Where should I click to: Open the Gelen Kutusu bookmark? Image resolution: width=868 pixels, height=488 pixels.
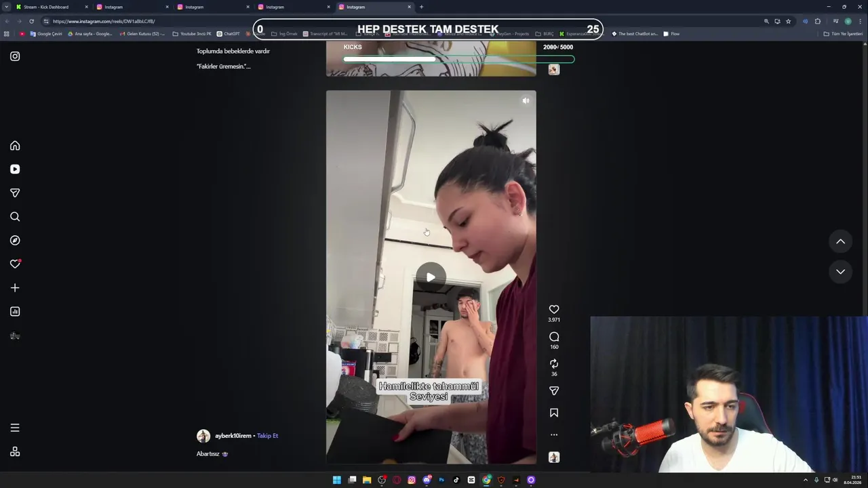(142, 34)
